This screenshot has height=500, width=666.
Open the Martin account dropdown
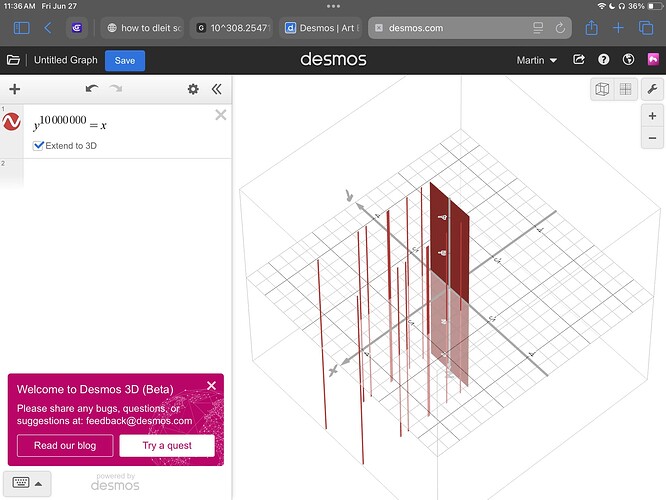pyautogui.click(x=537, y=60)
